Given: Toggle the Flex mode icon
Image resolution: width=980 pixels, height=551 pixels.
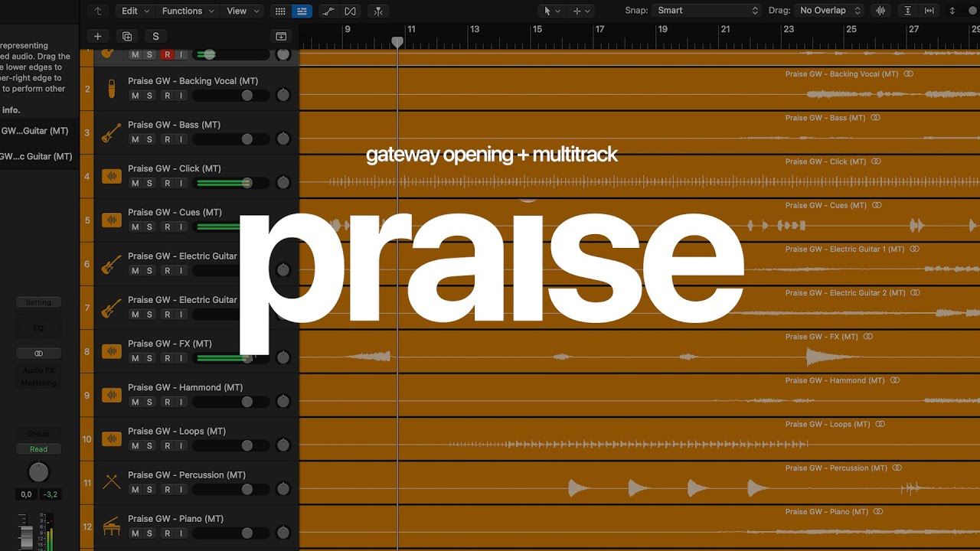Looking at the screenshot, I should tap(350, 11).
